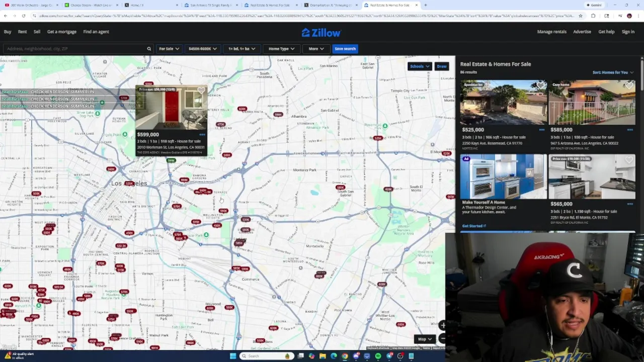Open the Get help link
Screen dimensions: 644x362
coord(606,32)
